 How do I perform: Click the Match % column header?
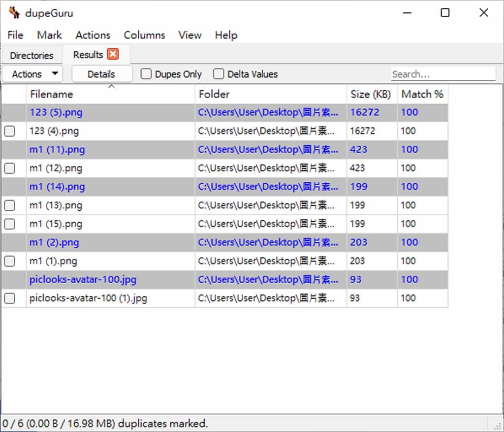422,94
